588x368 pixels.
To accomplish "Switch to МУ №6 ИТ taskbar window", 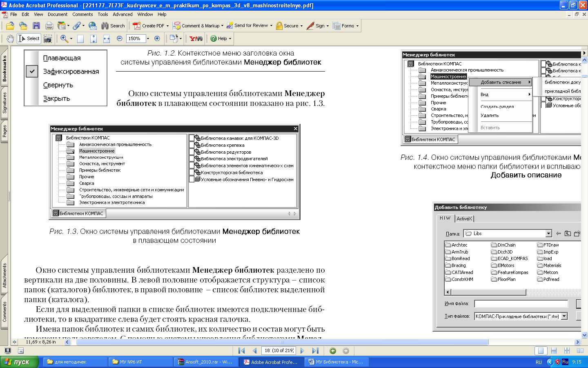I will [140, 362].
